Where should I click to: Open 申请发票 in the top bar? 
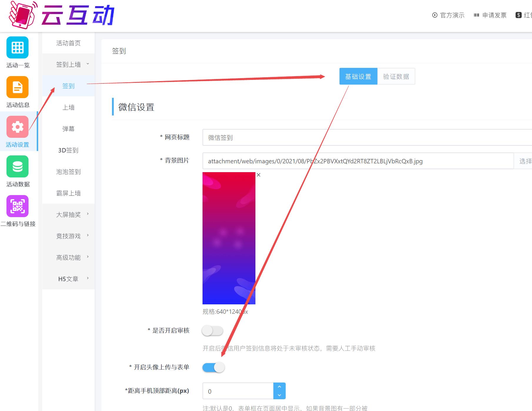click(490, 15)
